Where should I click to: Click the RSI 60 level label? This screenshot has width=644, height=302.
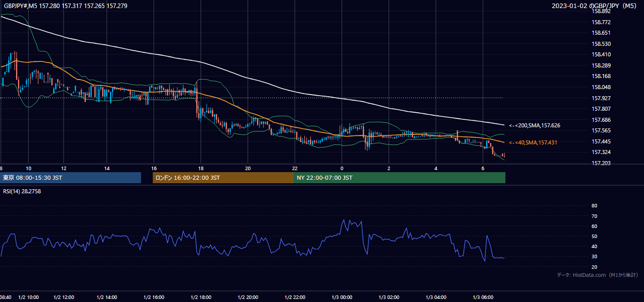(x=594, y=226)
